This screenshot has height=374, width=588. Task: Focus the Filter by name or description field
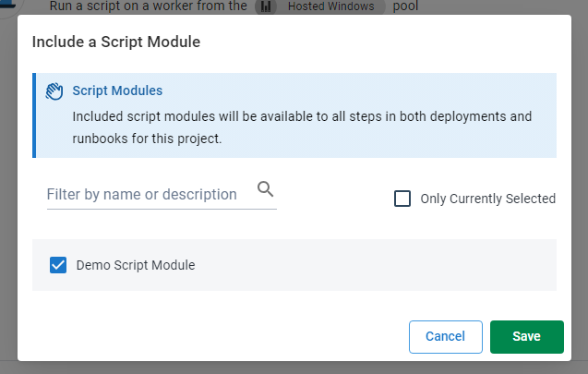(x=150, y=195)
